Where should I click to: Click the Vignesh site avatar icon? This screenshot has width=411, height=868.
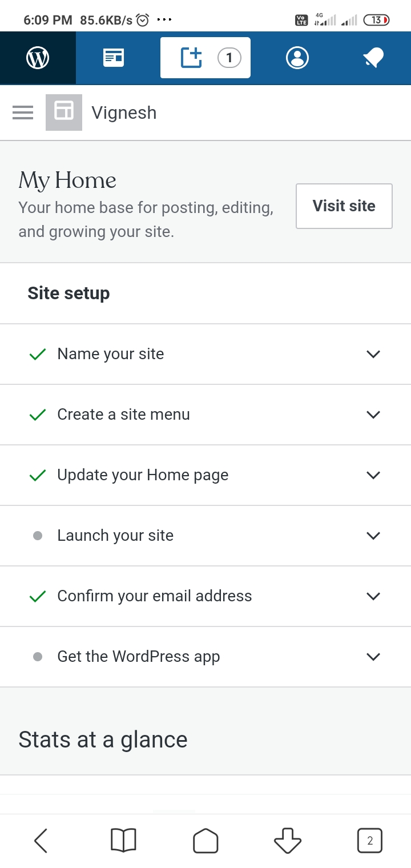tap(64, 112)
